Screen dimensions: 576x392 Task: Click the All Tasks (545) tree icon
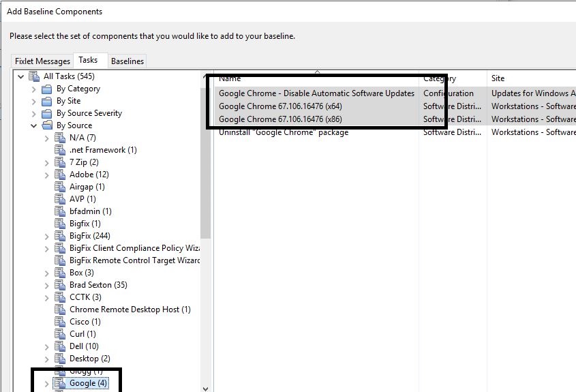34,76
